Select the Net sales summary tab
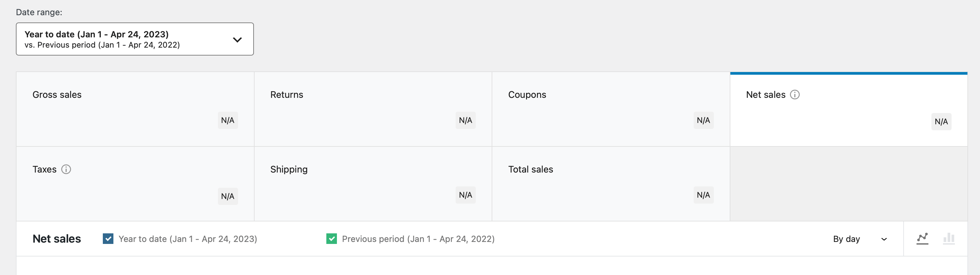Screen dimensions: 980x275 [849, 109]
